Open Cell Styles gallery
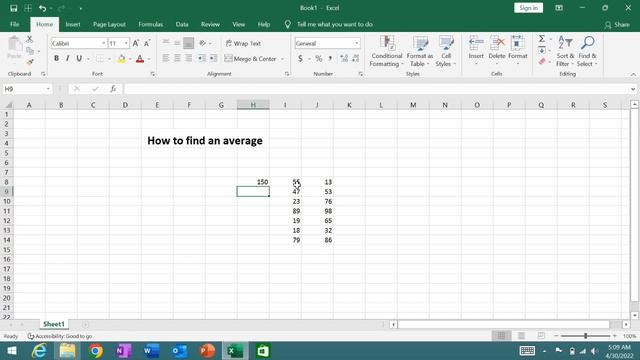This screenshot has width=640, height=360. pyautogui.click(x=446, y=51)
